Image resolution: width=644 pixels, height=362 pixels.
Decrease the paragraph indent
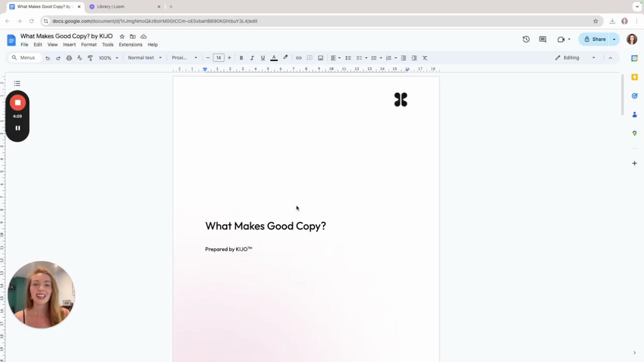point(404,58)
